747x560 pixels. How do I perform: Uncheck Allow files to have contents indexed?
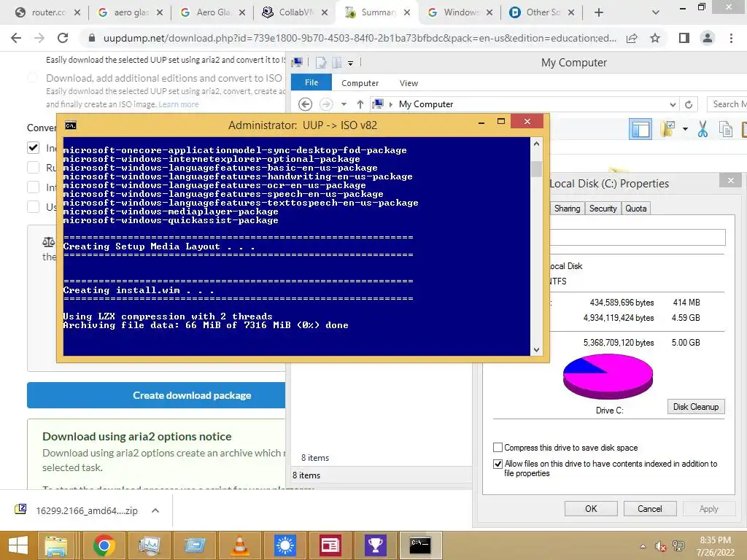coord(498,464)
